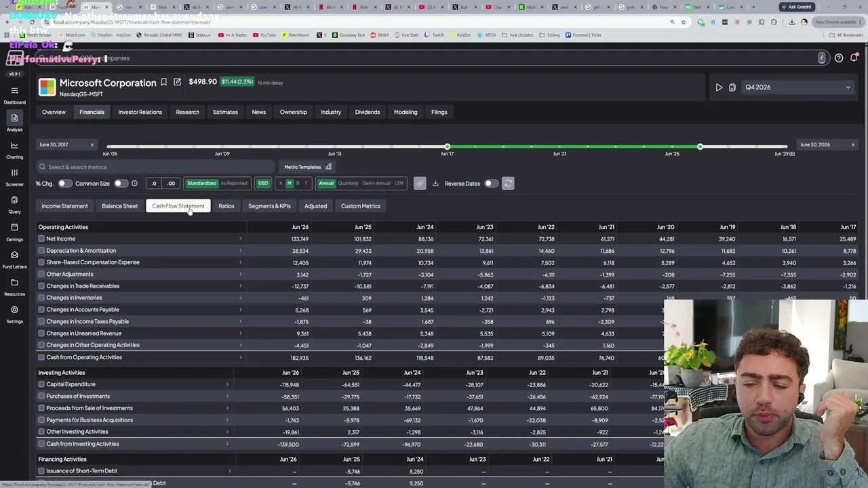
Task: Switch to the Investor Relations tab
Action: (x=140, y=112)
